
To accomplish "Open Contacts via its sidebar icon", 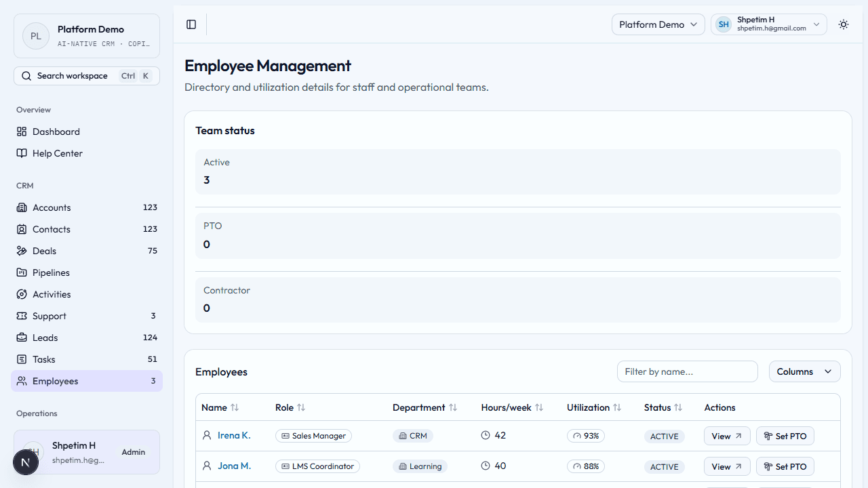I will (22, 229).
